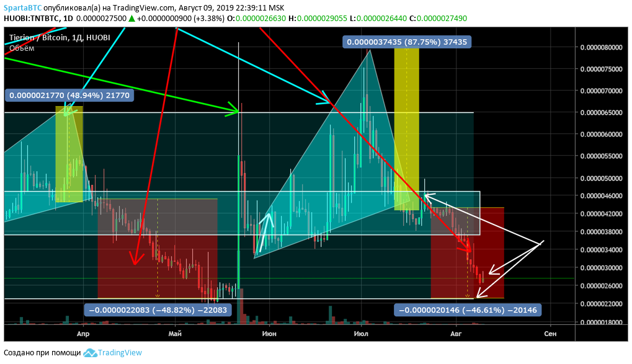Click the TradingView cloud logo icon

point(91,353)
